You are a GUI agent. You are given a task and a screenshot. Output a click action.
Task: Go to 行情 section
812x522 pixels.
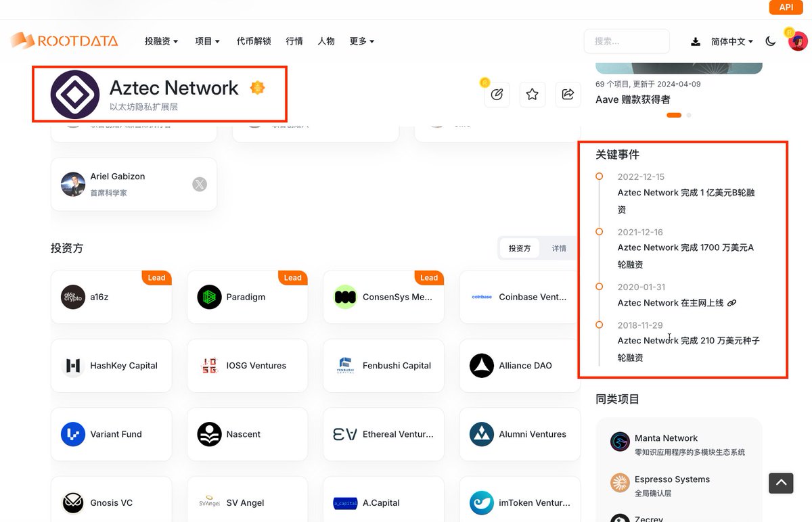pyautogui.click(x=294, y=41)
